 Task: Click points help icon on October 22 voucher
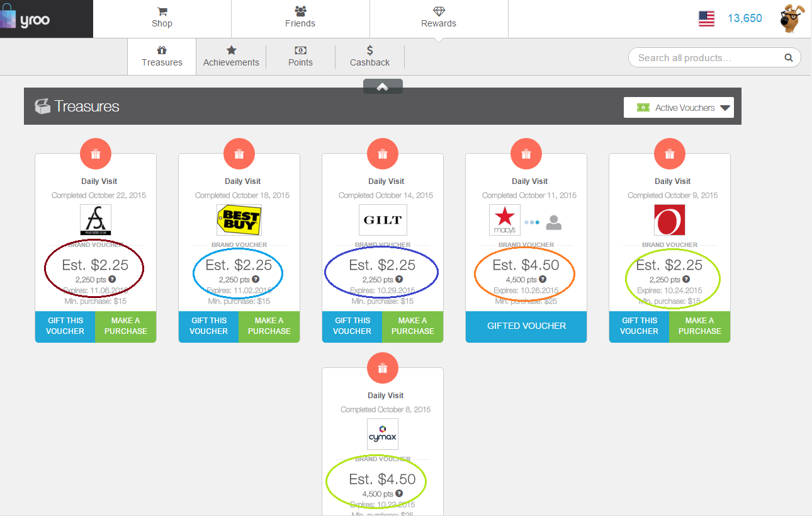point(112,279)
